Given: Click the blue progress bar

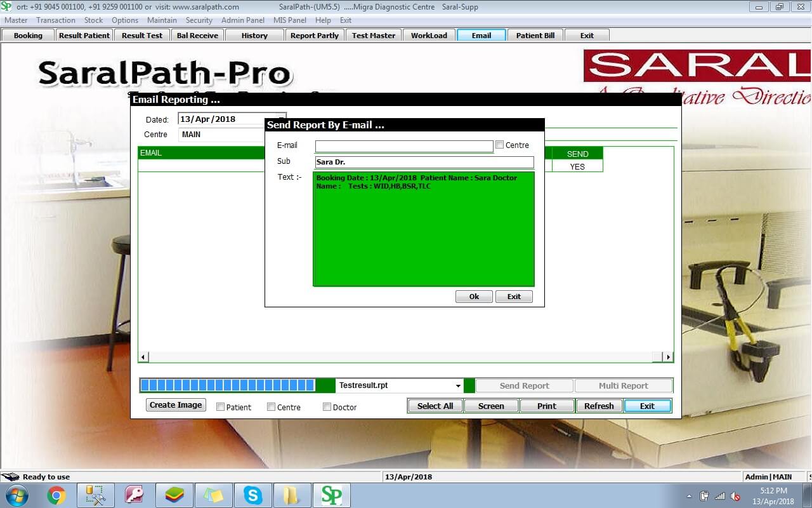Looking at the screenshot, I should coord(228,385).
